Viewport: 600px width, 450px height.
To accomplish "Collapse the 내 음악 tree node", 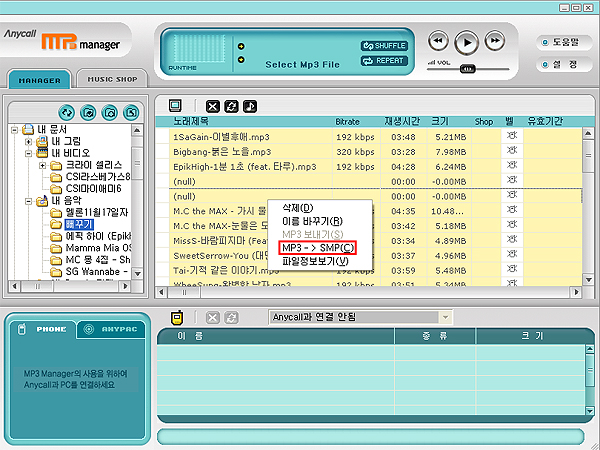I will coord(28,201).
